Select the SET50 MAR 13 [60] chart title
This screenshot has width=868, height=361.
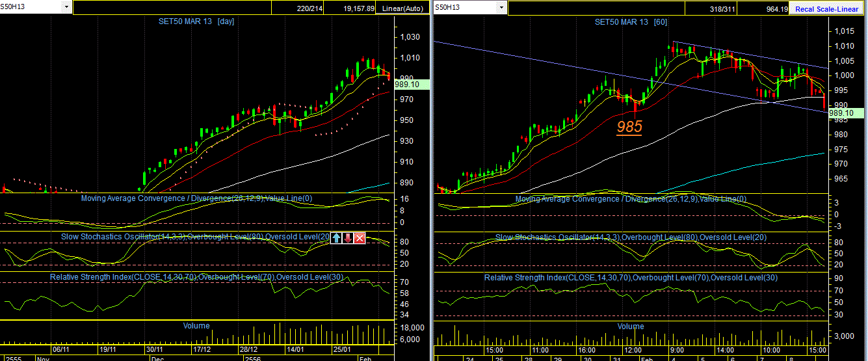pos(629,22)
